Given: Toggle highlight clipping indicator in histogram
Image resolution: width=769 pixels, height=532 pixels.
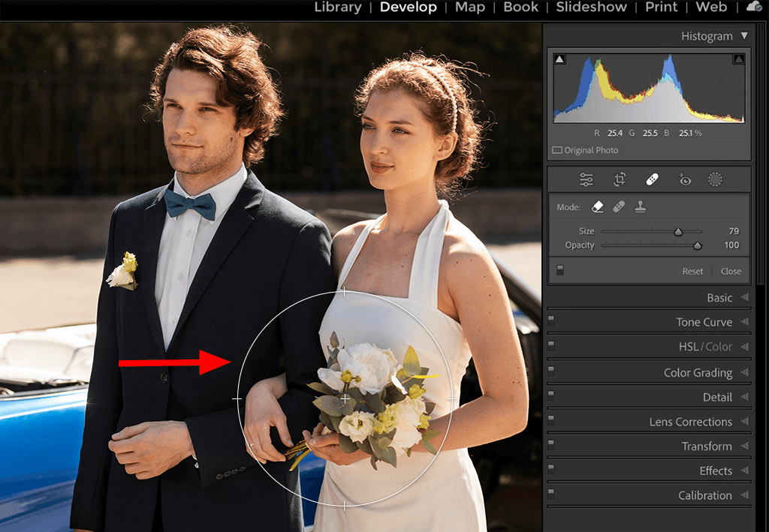Looking at the screenshot, I should point(739,59).
